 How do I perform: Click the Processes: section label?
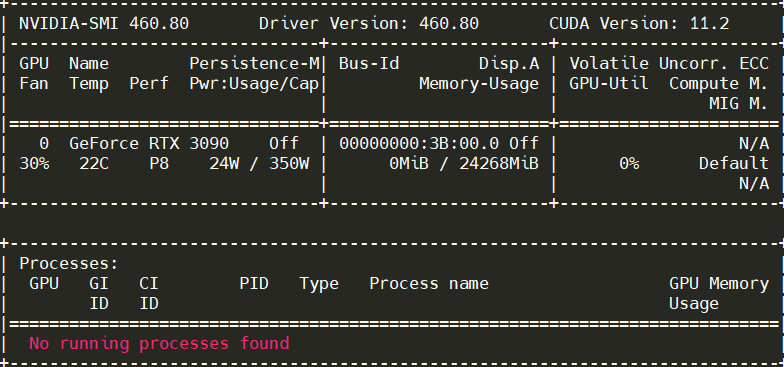point(69,264)
